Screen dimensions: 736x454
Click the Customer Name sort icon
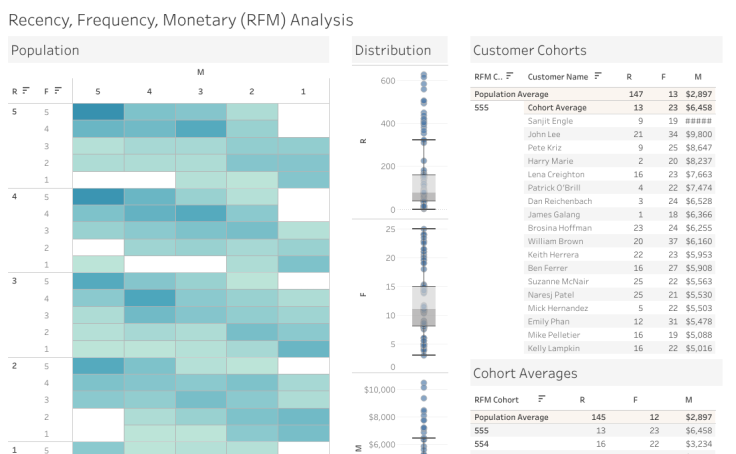pos(598,76)
